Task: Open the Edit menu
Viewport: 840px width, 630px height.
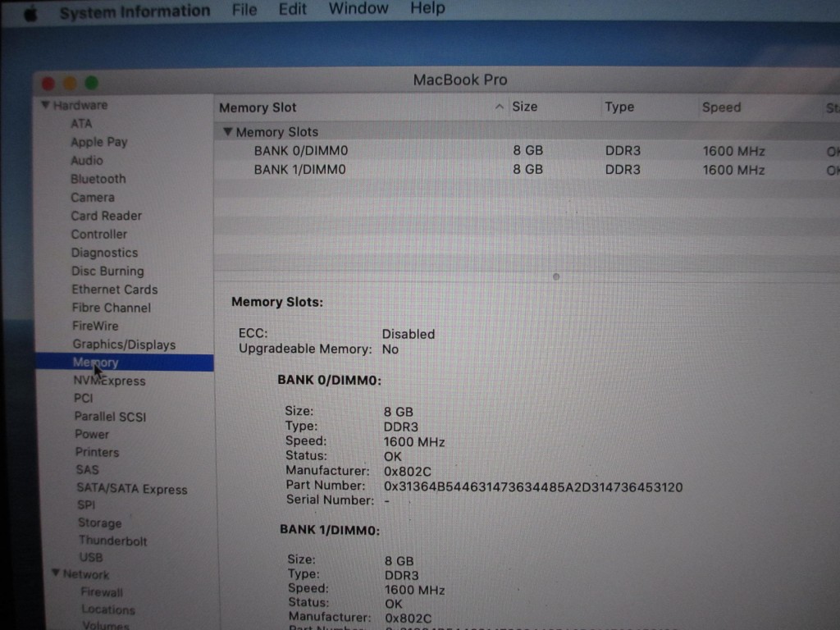Action: (292, 9)
